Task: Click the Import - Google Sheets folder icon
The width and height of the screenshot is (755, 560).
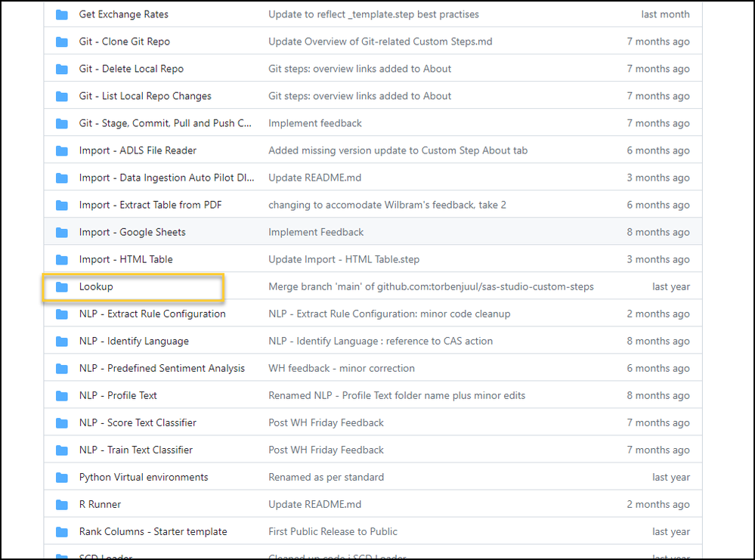Action: tap(62, 233)
